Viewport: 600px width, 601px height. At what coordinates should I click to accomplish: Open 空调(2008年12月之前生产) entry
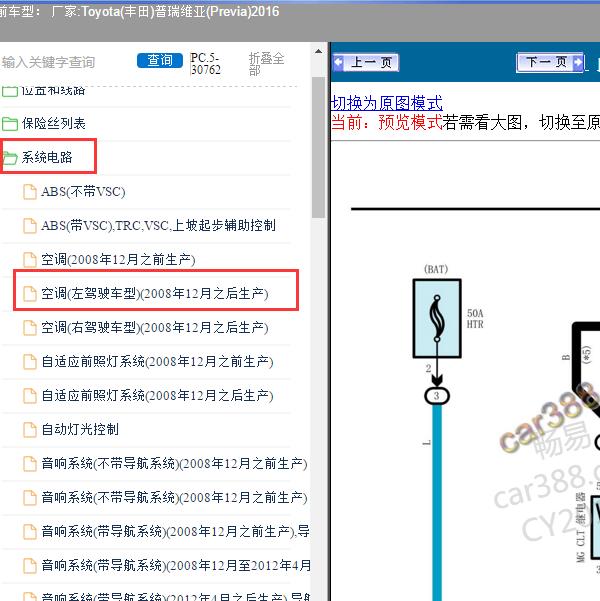[x=118, y=259]
